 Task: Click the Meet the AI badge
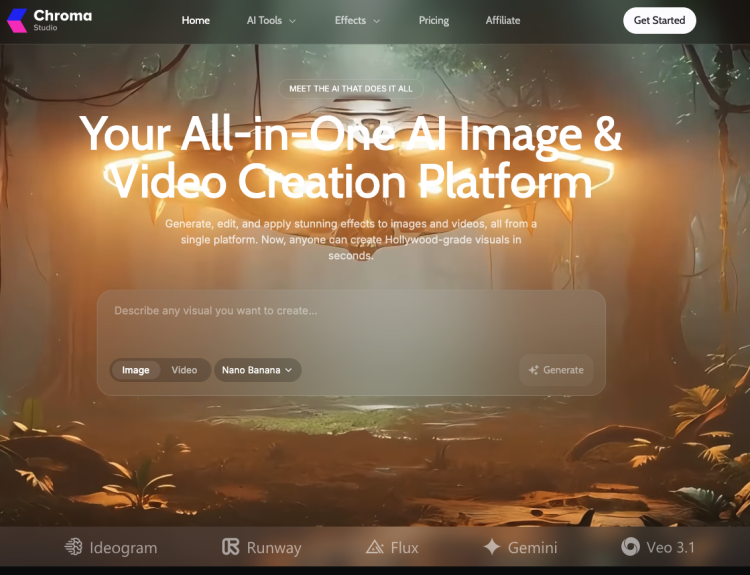[350, 88]
